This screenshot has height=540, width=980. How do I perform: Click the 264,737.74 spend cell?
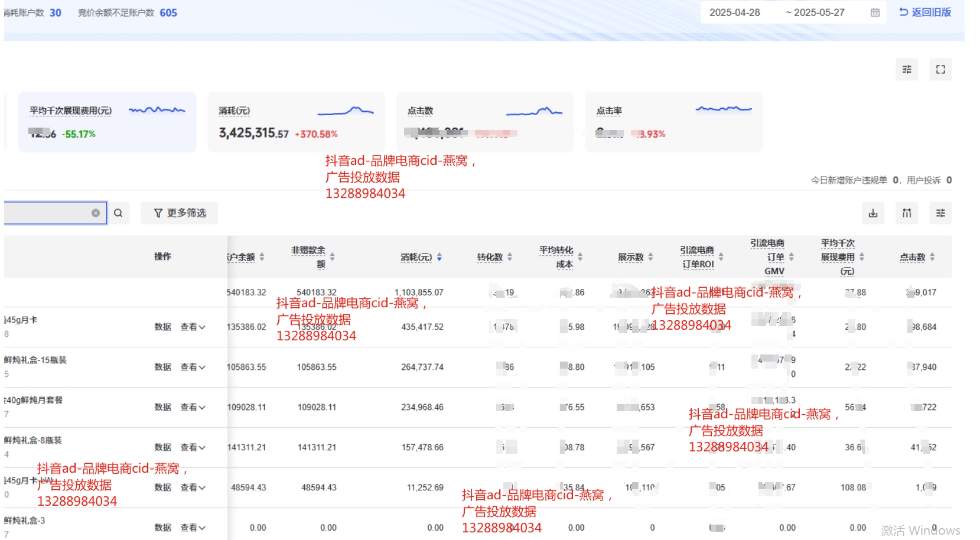(422, 367)
